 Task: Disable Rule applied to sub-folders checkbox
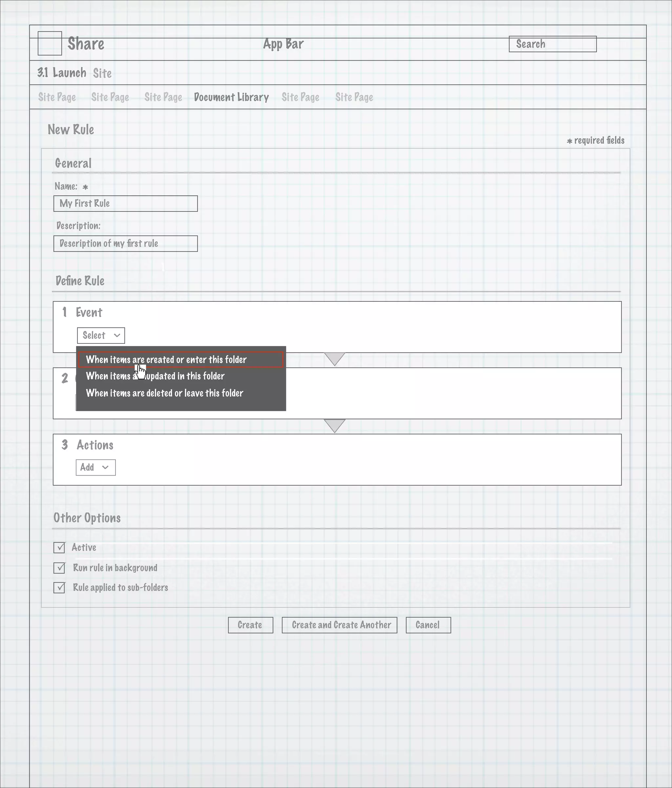click(59, 588)
